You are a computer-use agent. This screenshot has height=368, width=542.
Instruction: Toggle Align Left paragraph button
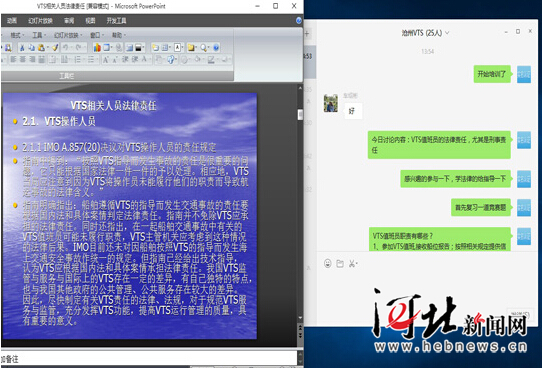(x=13, y=59)
